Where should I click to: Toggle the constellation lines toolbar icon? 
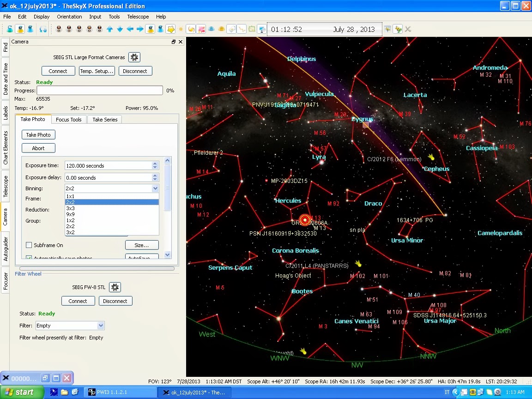(242, 29)
